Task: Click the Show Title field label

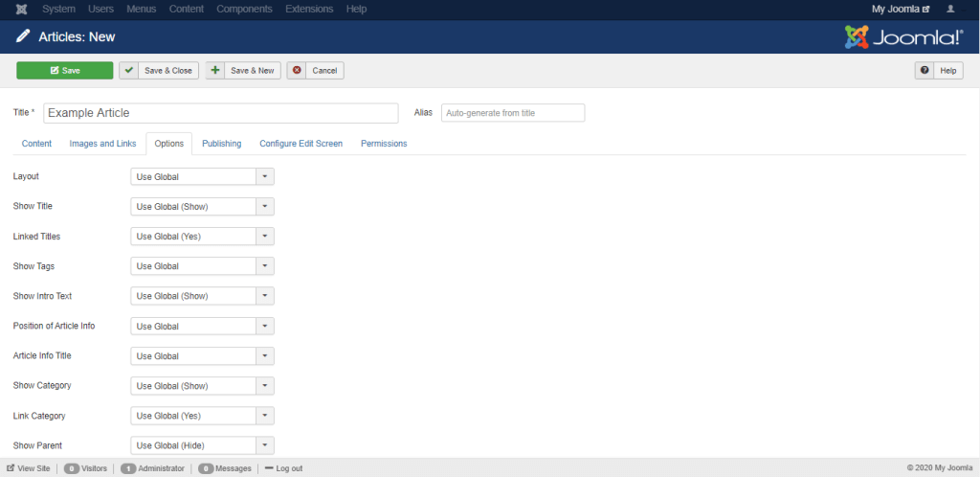Action: [32, 206]
